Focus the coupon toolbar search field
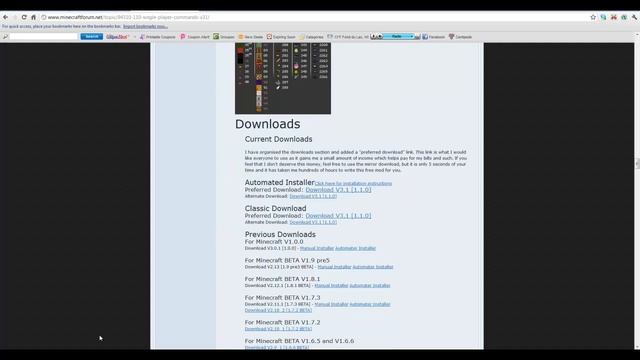 click(x=44, y=36)
